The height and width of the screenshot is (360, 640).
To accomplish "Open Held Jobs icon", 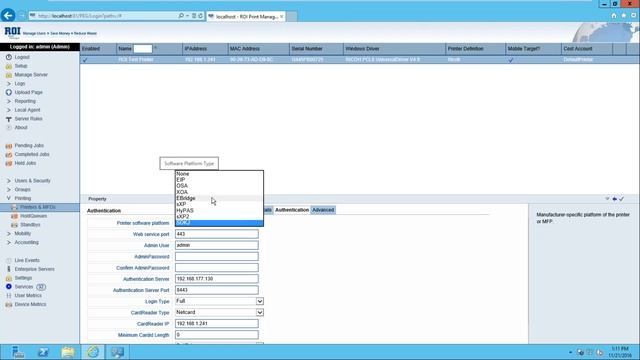I will click(9, 163).
